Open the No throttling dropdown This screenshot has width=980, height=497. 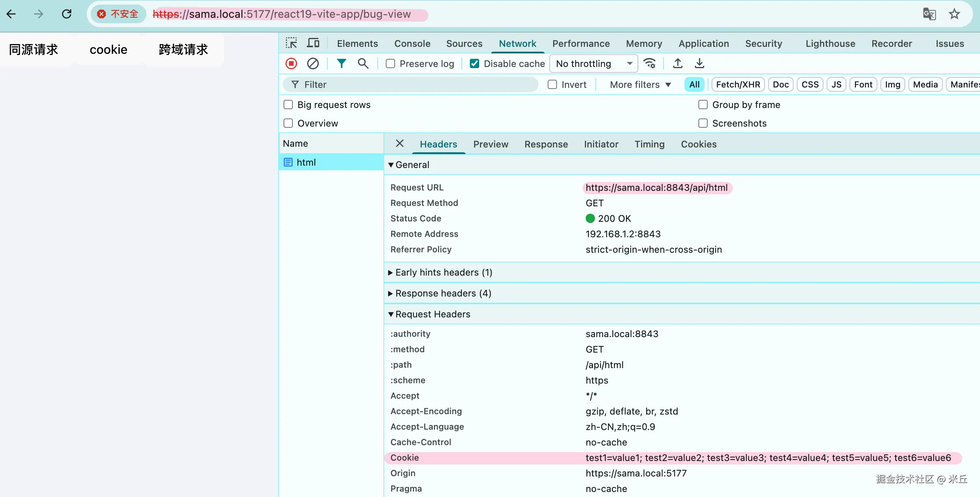pyautogui.click(x=594, y=63)
